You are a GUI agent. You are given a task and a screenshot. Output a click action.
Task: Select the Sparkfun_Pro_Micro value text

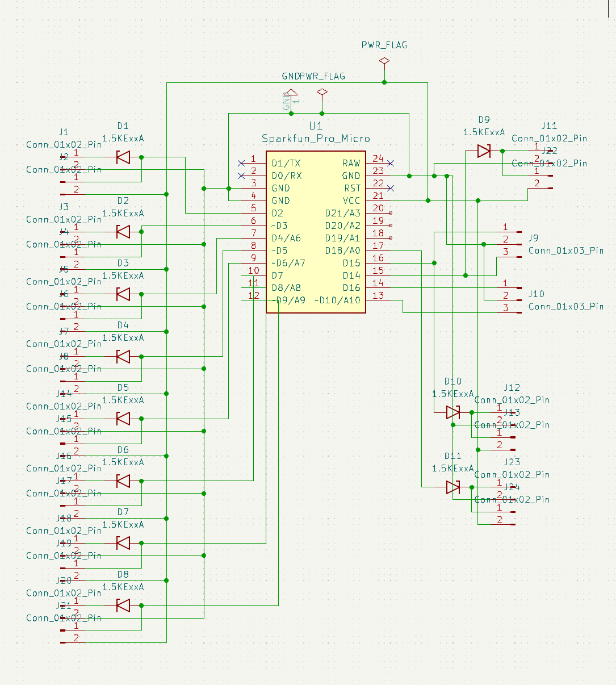coord(316,139)
